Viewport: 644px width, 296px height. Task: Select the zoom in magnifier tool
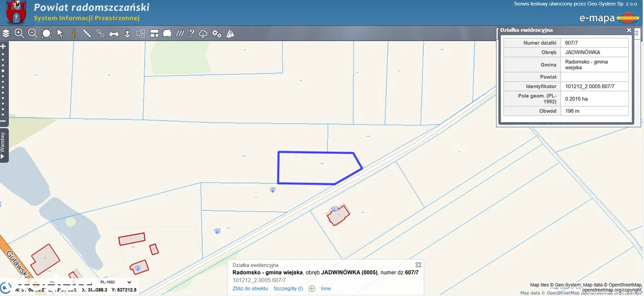[19, 34]
